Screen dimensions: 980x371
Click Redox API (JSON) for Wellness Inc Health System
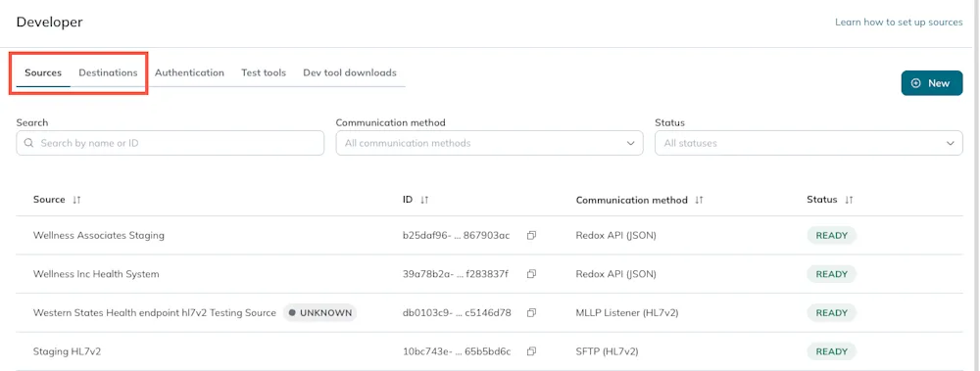[x=615, y=274]
